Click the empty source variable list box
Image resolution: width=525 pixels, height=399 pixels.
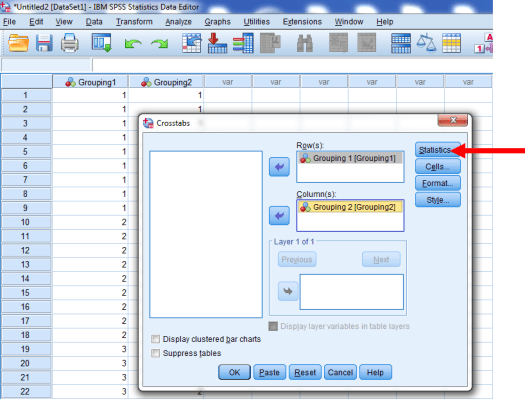tap(206, 234)
